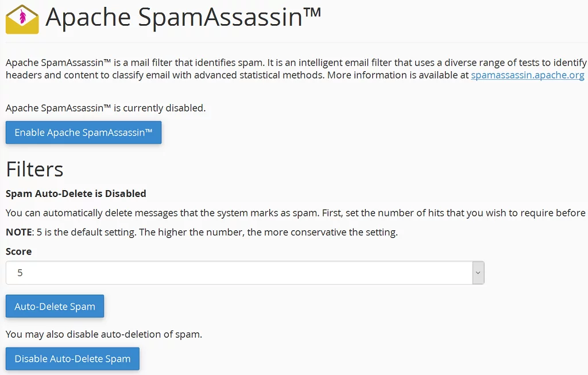
Task: Click the Disable Auto-Delete Spam button
Action: [x=72, y=358]
